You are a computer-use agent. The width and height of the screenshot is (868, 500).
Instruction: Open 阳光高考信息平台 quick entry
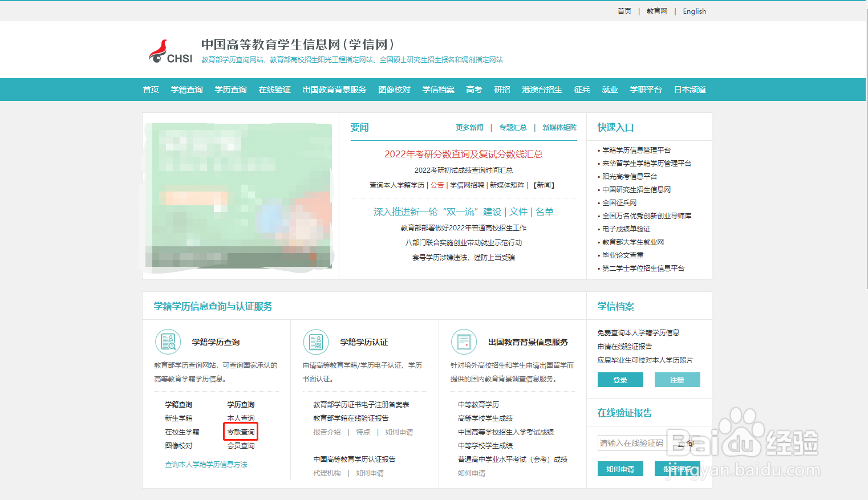pyautogui.click(x=630, y=177)
